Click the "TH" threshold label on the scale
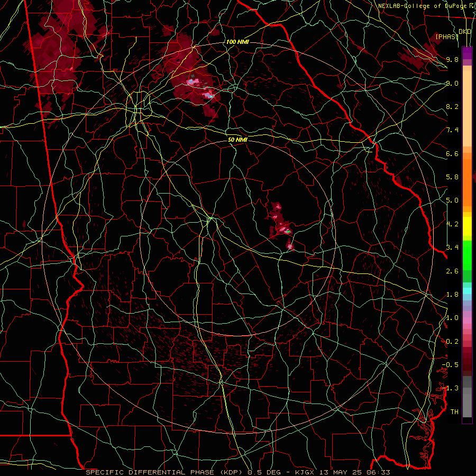Viewport: 476px width, 476px height. pos(454,412)
